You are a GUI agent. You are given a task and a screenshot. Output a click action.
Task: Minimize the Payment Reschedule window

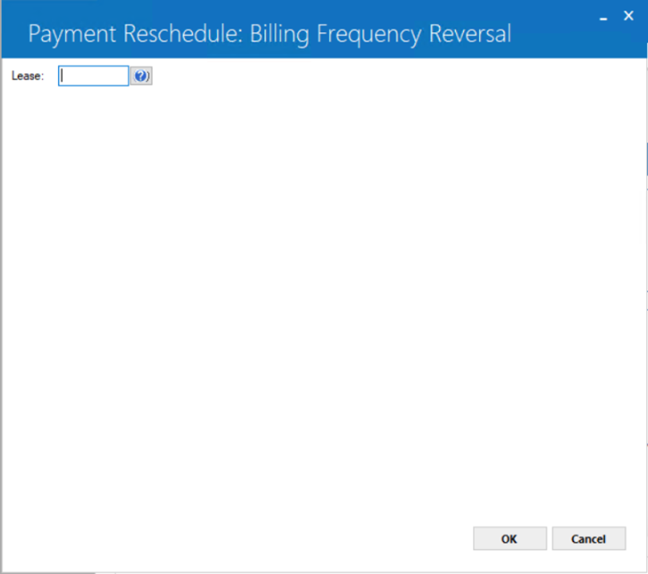pos(603,18)
